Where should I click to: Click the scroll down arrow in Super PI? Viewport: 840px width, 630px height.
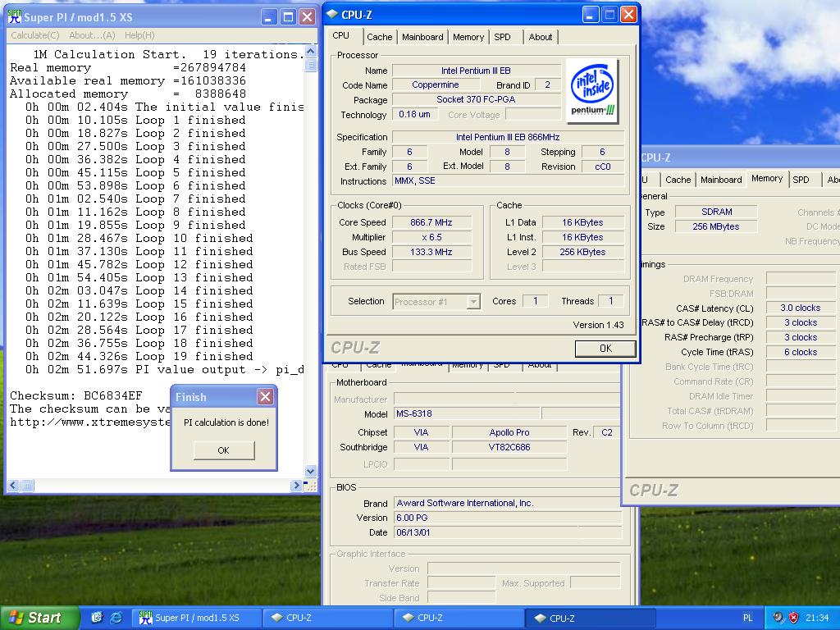tap(311, 472)
